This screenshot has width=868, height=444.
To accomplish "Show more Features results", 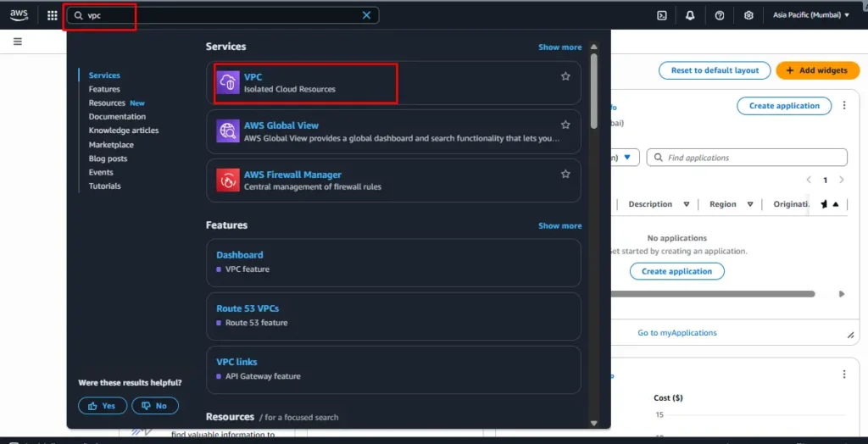I will click(x=559, y=226).
